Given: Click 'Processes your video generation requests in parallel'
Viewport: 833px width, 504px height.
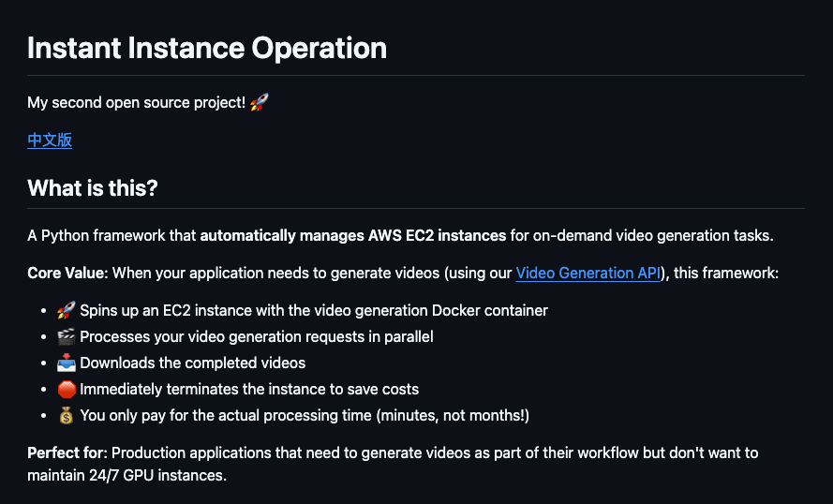Looking at the screenshot, I should [257, 336].
